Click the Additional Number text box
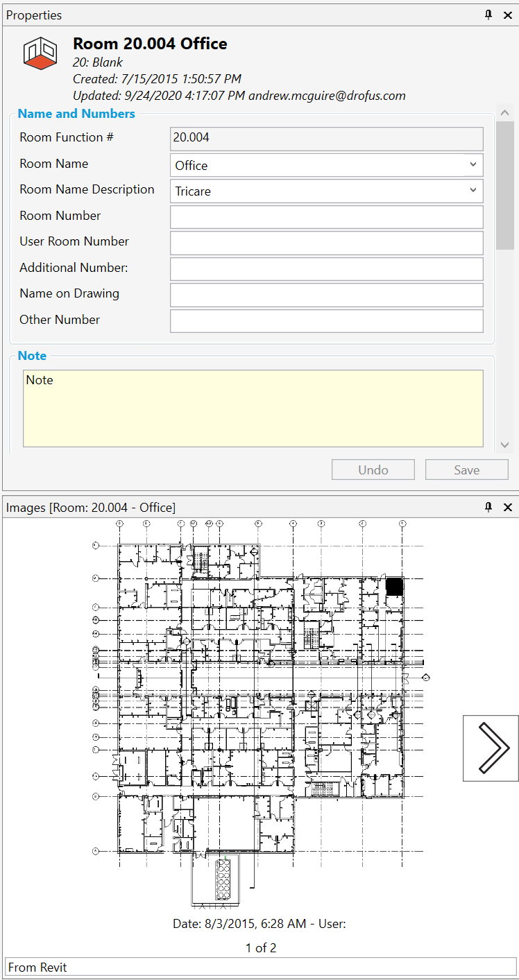This screenshot has height=980, width=519. (326, 269)
